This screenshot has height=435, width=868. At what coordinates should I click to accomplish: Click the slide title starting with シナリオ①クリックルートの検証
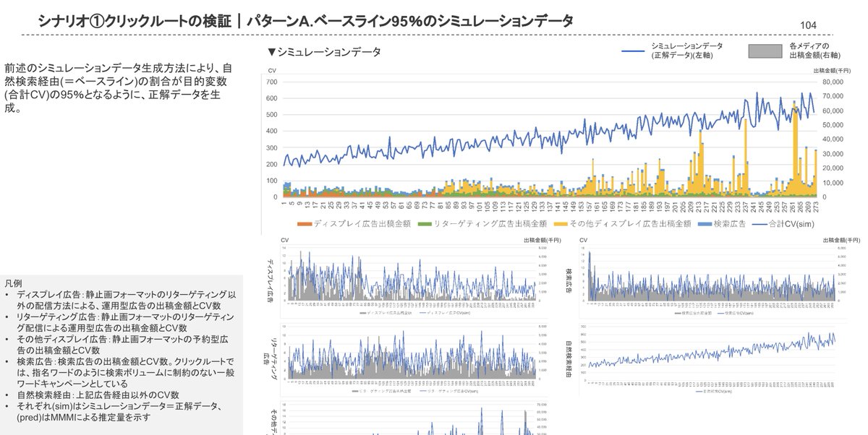[305, 22]
